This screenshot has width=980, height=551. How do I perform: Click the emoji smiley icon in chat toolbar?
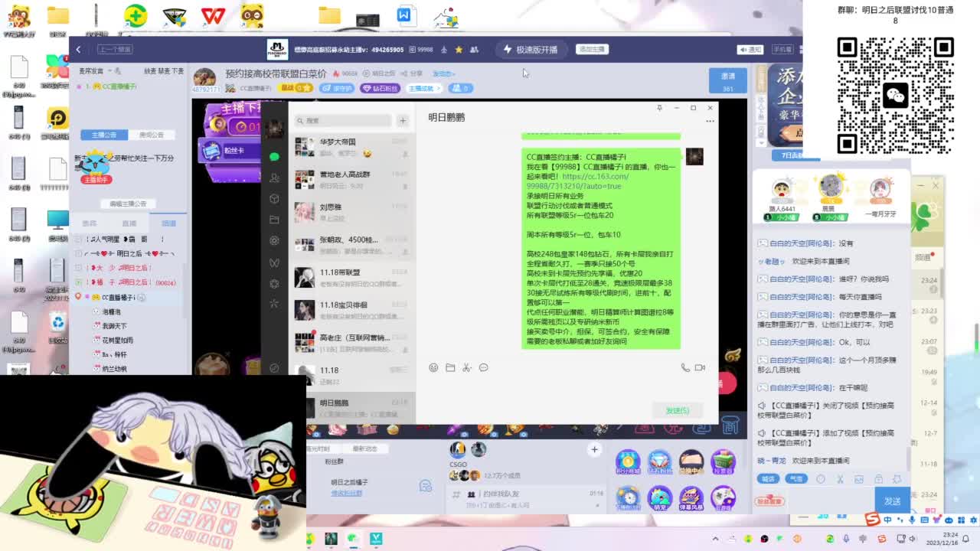point(433,368)
